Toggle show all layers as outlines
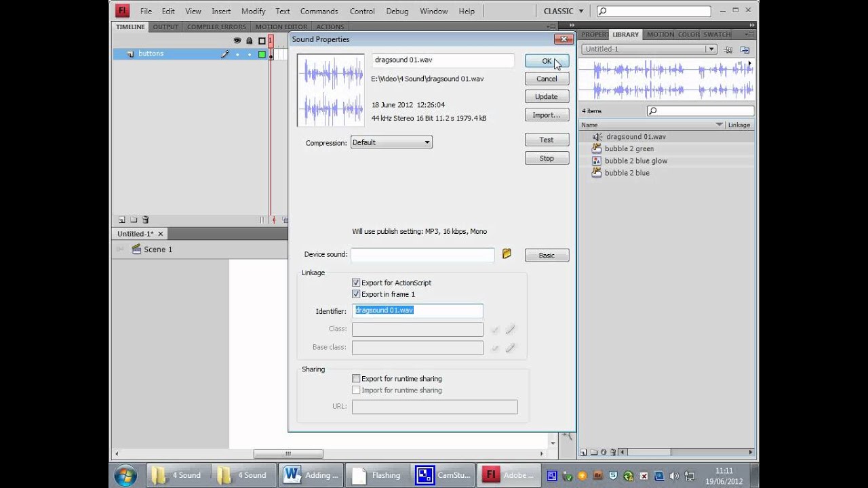The image size is (868, 488). [262, 41]
